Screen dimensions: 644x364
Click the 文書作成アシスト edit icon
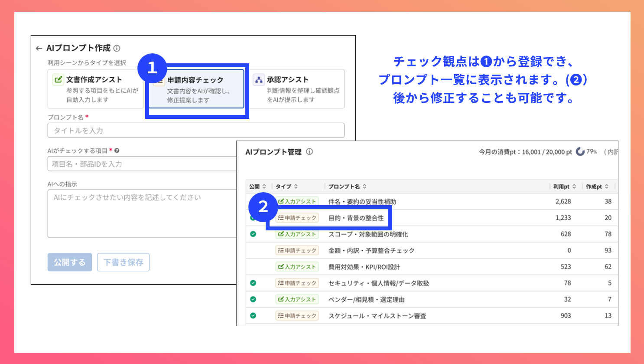click(58, 80)
